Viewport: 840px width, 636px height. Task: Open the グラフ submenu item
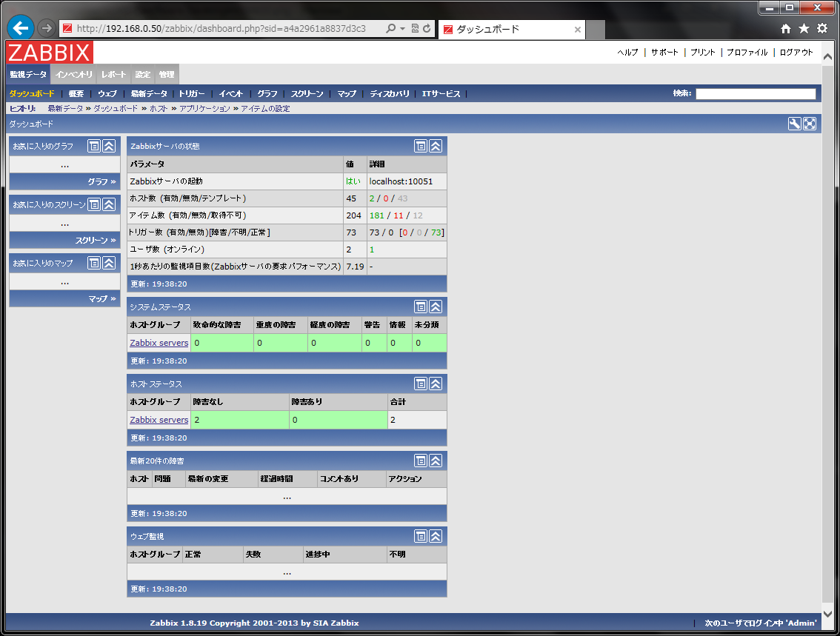click(267, 94)
